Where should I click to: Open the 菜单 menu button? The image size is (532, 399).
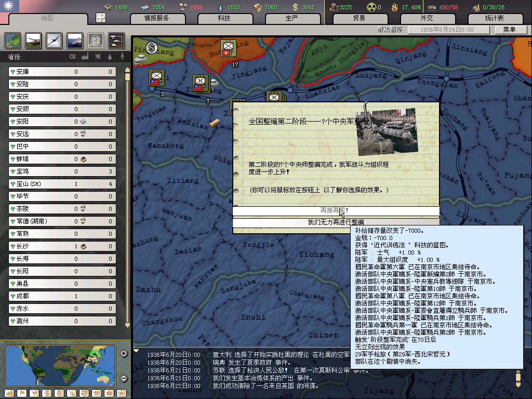pyautogui.click(x=509, y=30)
